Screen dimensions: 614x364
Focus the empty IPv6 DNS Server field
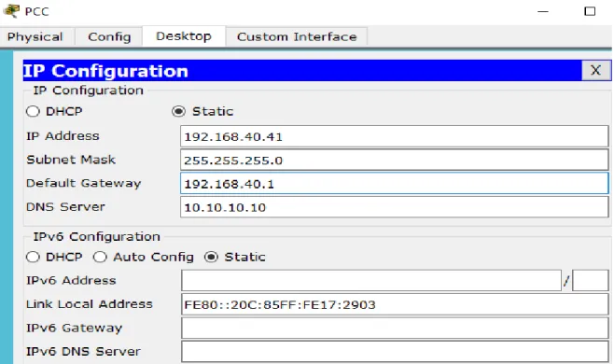pos(395,352)
